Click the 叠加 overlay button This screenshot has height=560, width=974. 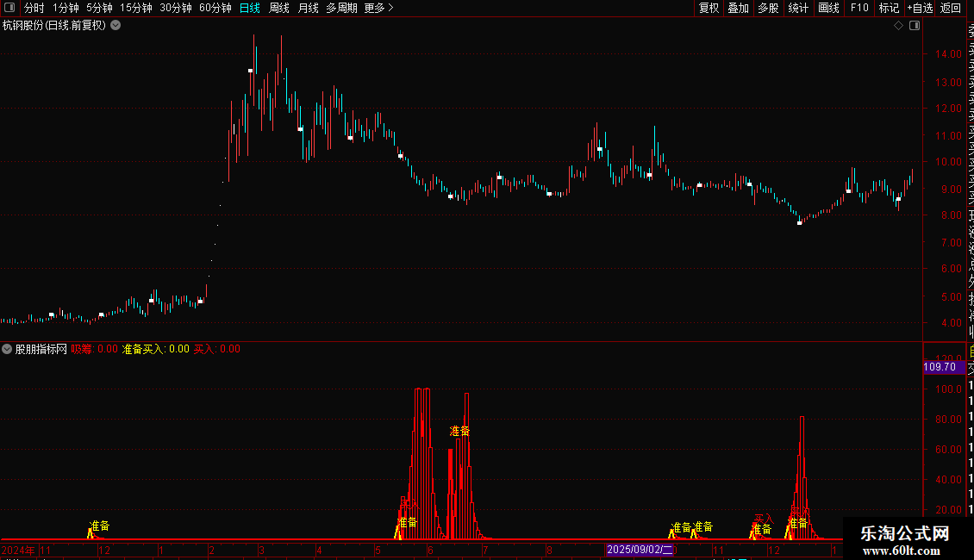point(739,8)
